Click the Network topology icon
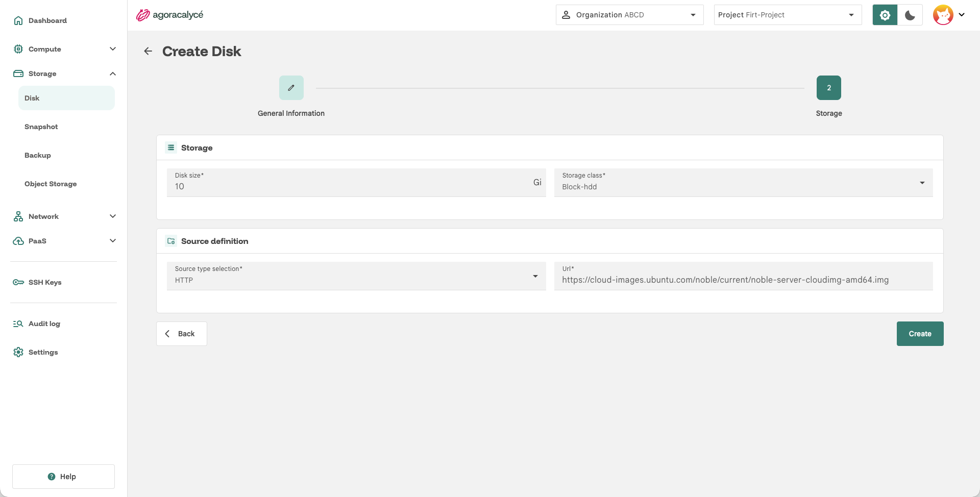The image size is (980, 497). pyautogui.click(x=18, y=216)
